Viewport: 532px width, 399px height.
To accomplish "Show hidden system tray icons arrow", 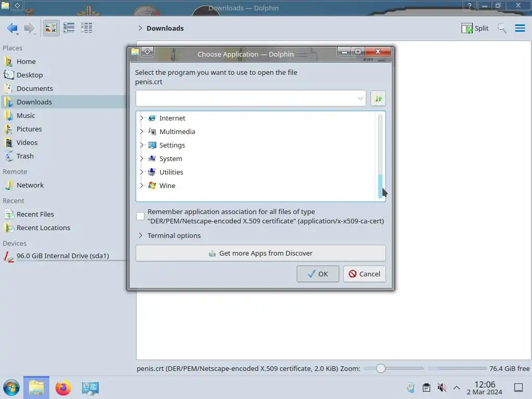I will (457, 388).
